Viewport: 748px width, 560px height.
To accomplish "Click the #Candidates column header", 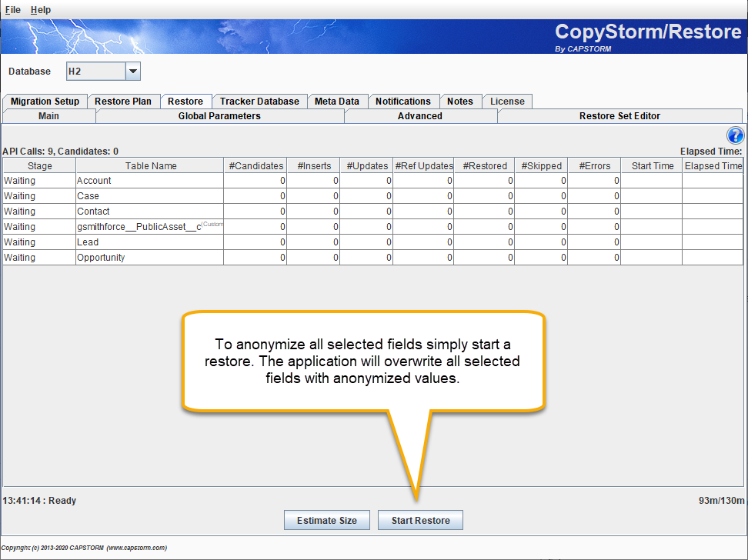I will pos(255,165).
